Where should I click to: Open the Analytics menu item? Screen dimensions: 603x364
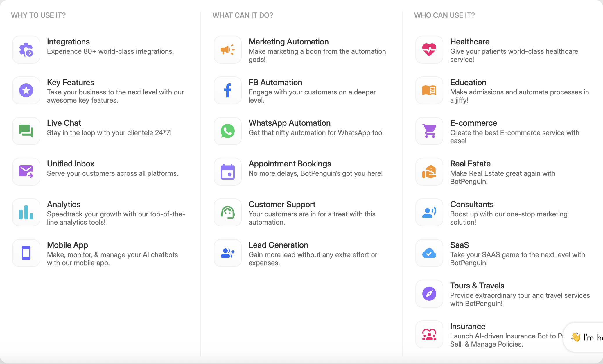(64, 204)
